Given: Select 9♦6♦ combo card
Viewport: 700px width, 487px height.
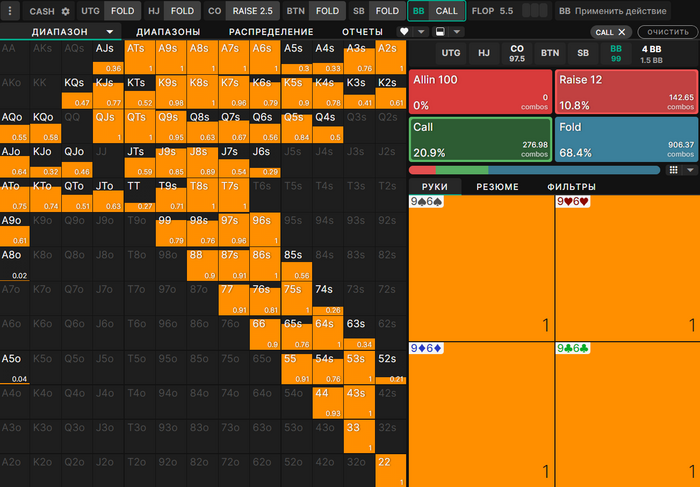Looking at the screenshot, I should pyautogui.click(x=481, y=414).
